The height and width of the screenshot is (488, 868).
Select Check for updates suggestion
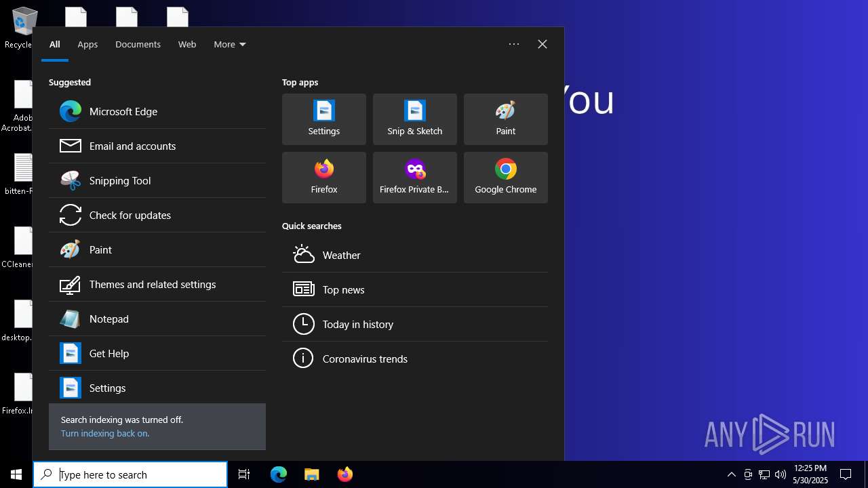tap(157, 215)
